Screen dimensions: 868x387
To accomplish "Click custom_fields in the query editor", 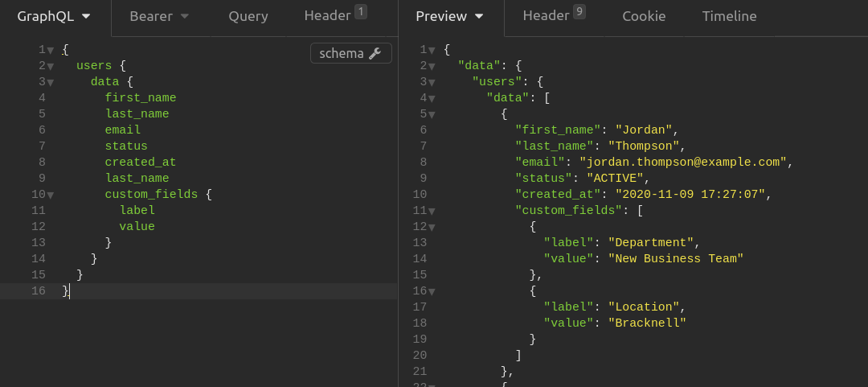I will click(x=151, y=195).
